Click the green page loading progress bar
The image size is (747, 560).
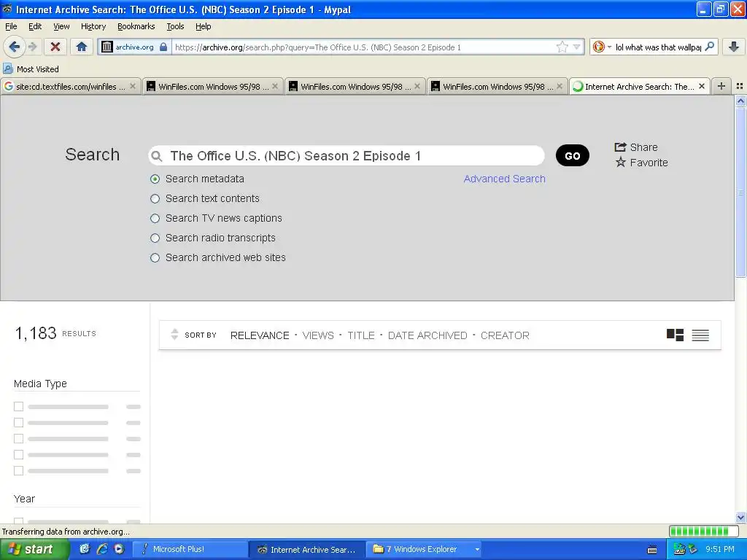point(704,531)
